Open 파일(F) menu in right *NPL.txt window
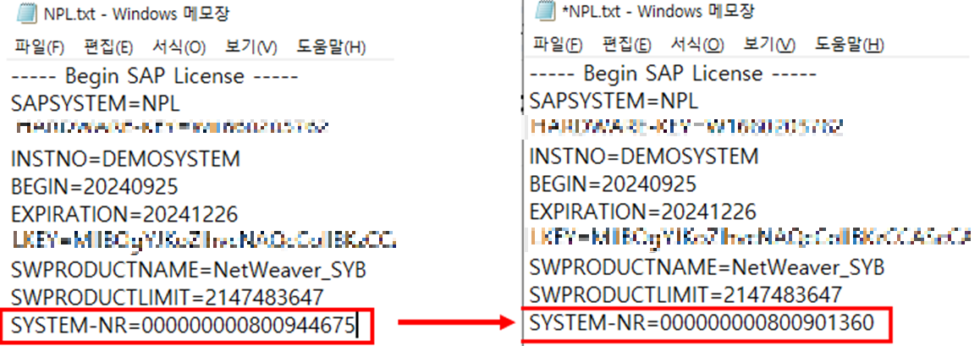Viewport: 980px width, 346px height. tap(558, 44)
